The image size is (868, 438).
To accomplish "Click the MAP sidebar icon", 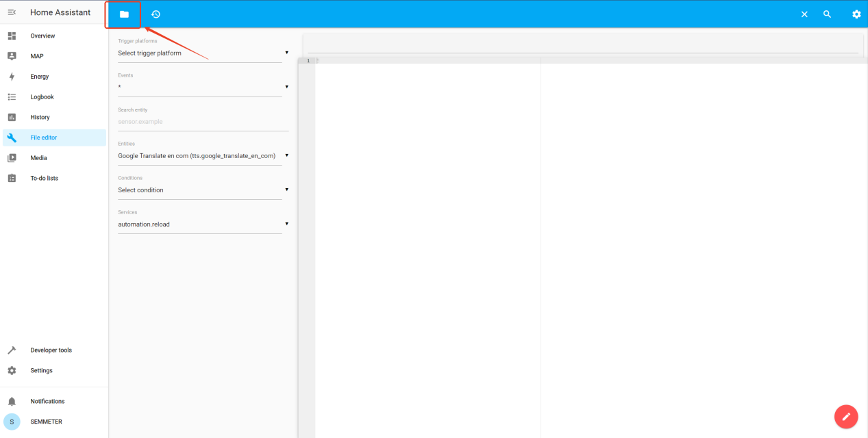I will click(x=12, y=56).
